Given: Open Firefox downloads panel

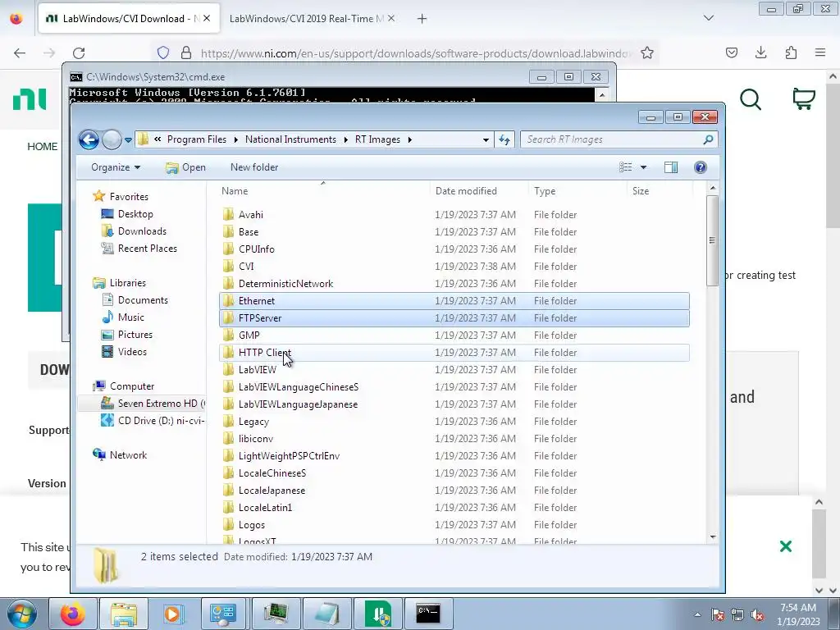Looking at the screenshot, I should [x=760, y=52].
